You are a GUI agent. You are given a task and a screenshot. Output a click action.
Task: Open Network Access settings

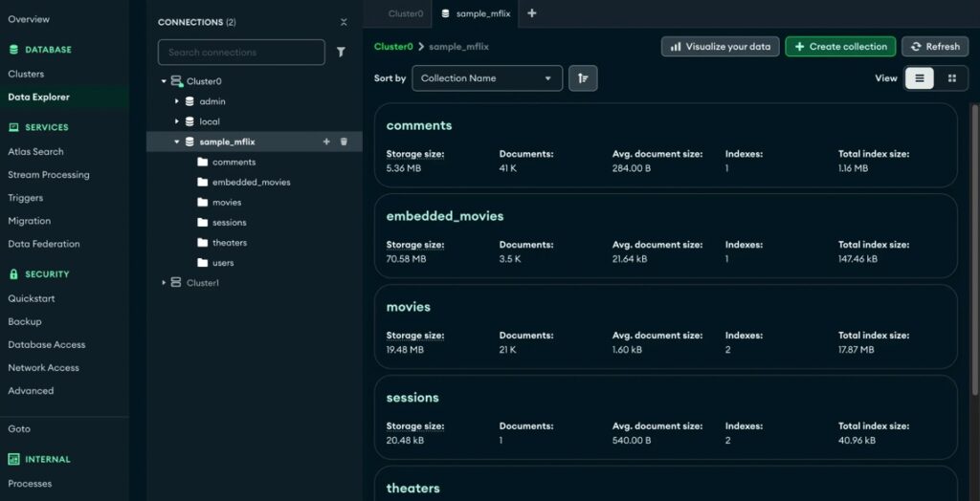click(x=44, y=367)
